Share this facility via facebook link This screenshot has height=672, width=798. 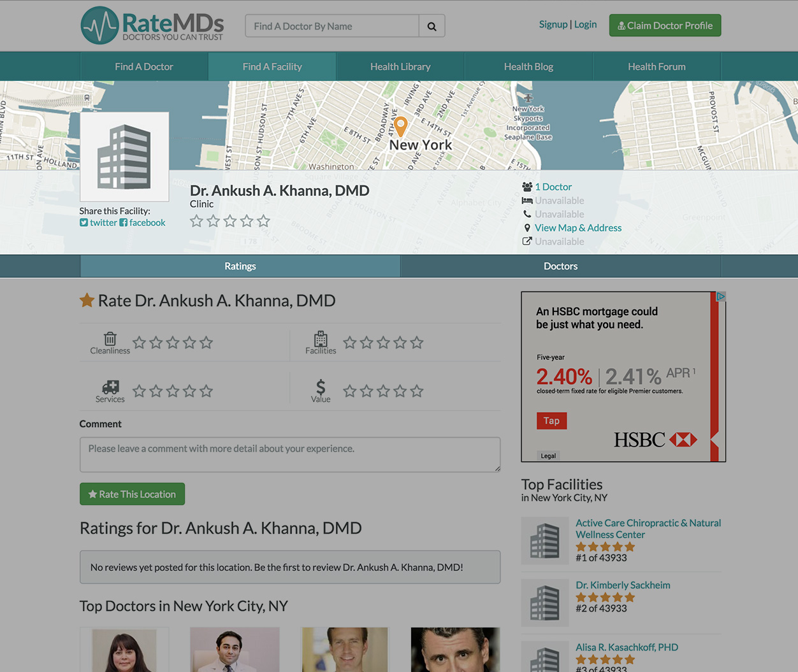point(147,223)
